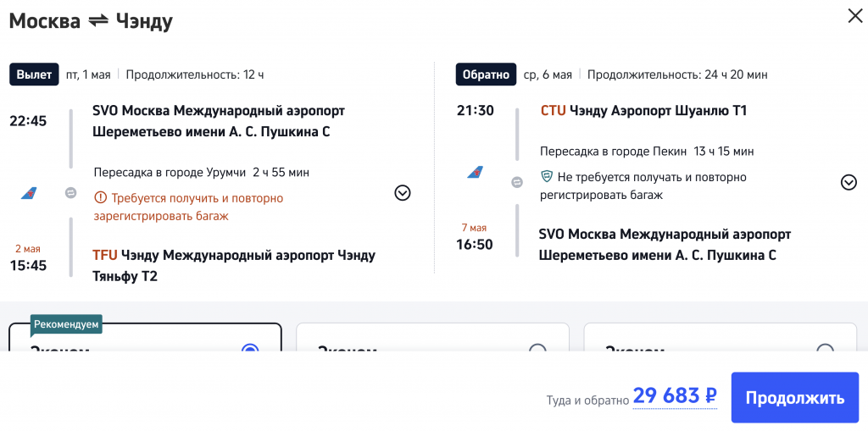
Task: Click the Пекин layover stop icon
Action: 517,182
